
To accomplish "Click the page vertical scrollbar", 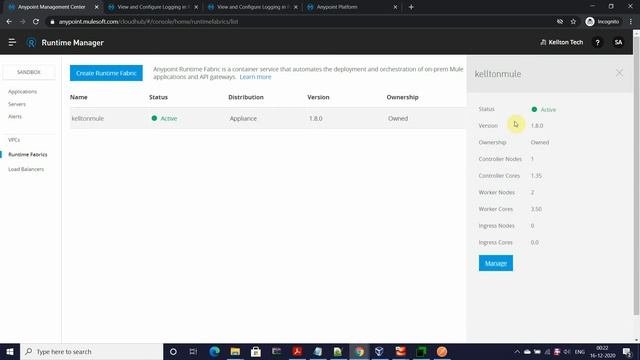I will tap(636, 176).
